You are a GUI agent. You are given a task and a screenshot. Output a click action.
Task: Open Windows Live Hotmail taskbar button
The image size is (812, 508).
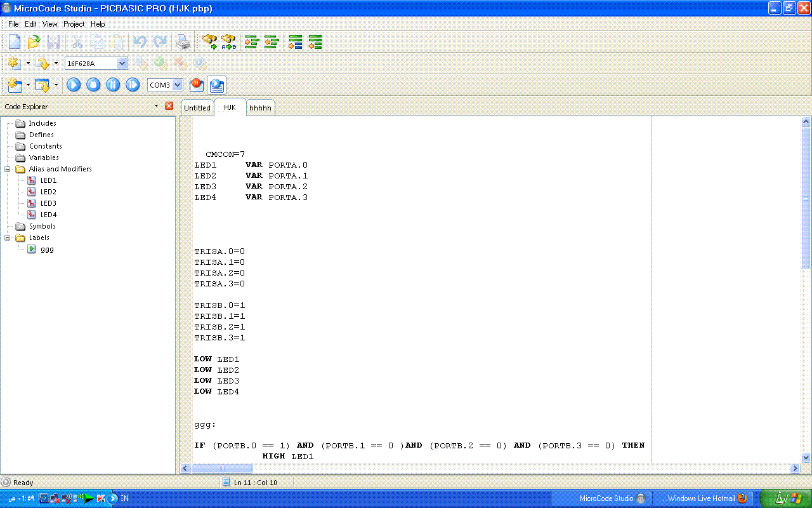pyautogui.click(x=704, y=498)
